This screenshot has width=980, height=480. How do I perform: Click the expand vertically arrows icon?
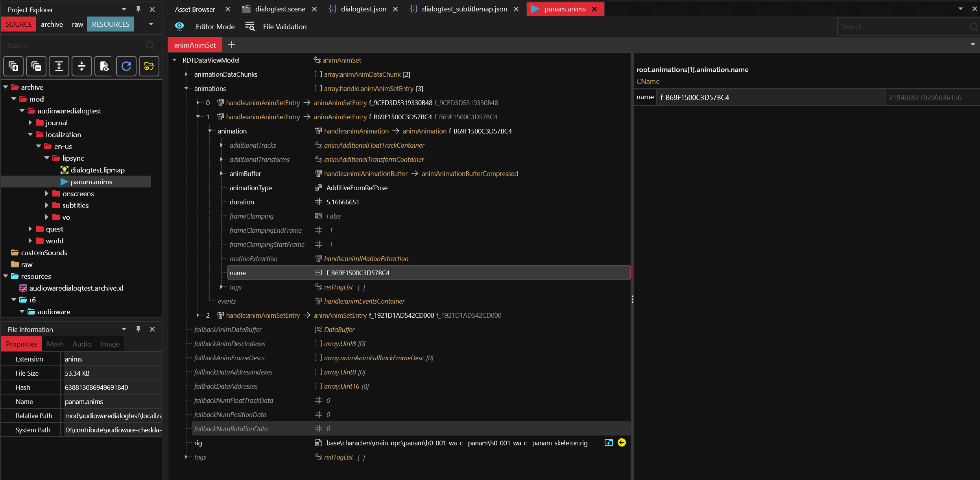59,66
